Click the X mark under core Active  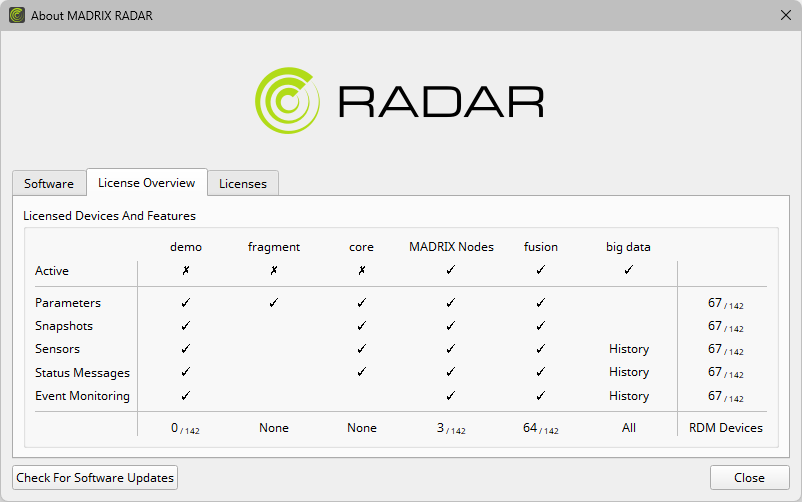click(x=362, y=270)
